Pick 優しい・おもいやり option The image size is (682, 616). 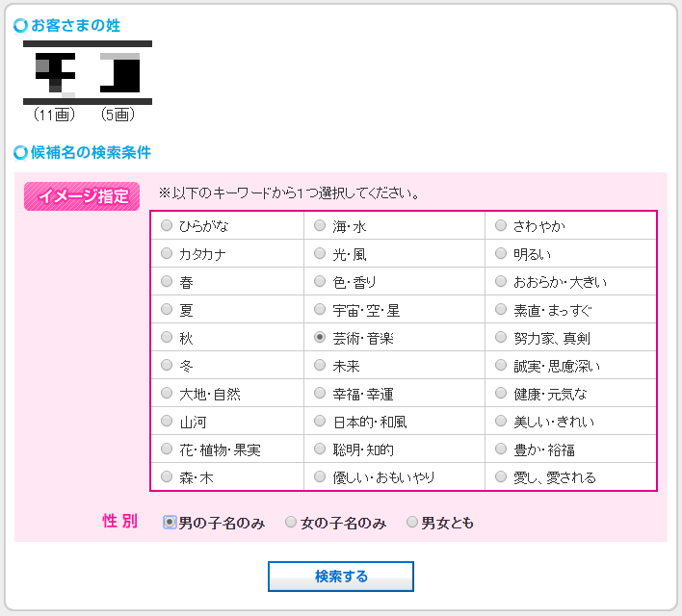pyautogui.click(x=320, y=476)
